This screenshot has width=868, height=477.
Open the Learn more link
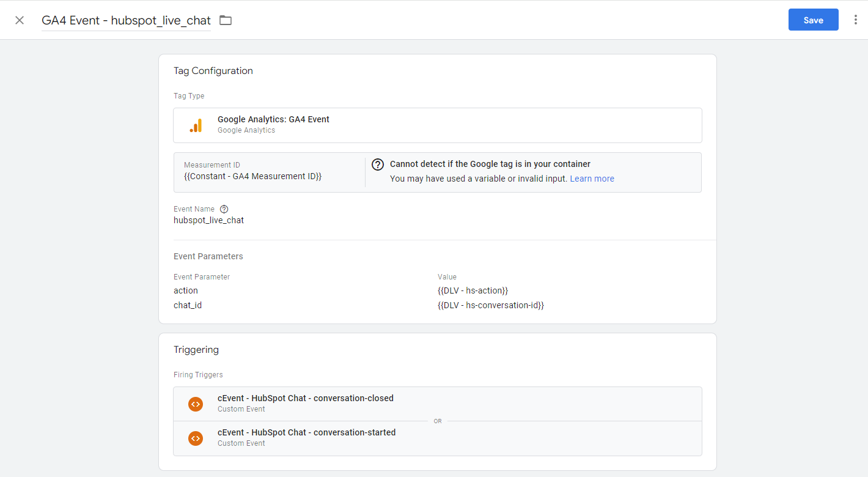click(592, 178)
